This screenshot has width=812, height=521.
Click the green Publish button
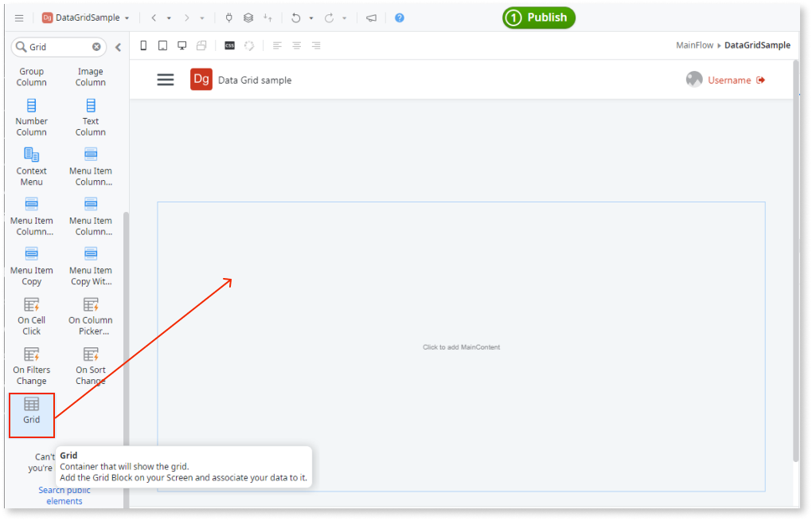[538, 17]
